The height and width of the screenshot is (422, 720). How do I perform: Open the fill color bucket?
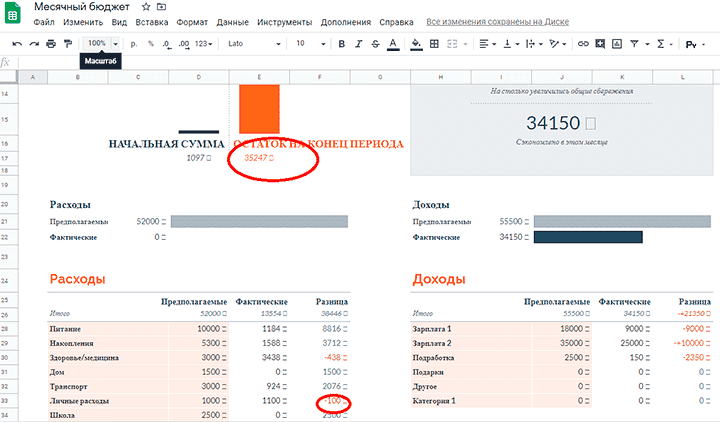tap(417, 44)
